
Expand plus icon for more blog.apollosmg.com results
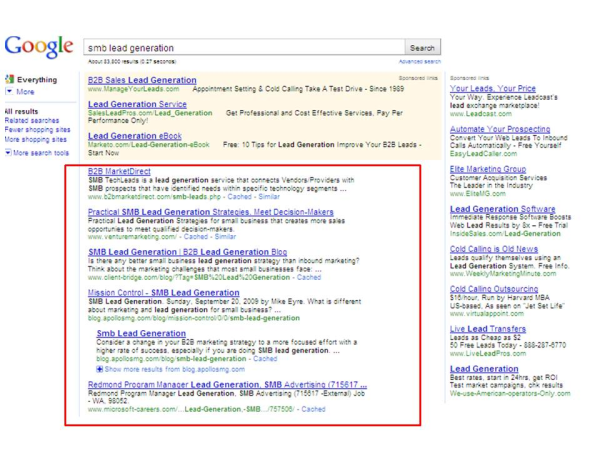coord(99,369)
